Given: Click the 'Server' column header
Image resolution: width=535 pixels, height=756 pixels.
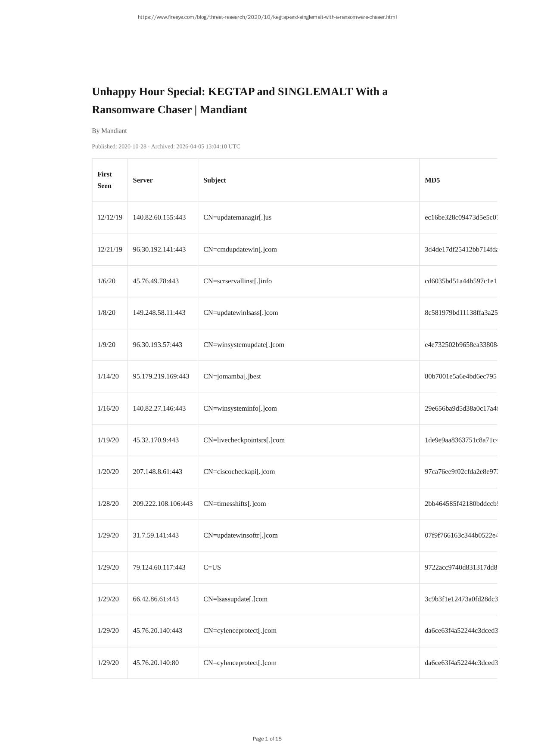Looking at the screenshot, I should tap(143, 180).
